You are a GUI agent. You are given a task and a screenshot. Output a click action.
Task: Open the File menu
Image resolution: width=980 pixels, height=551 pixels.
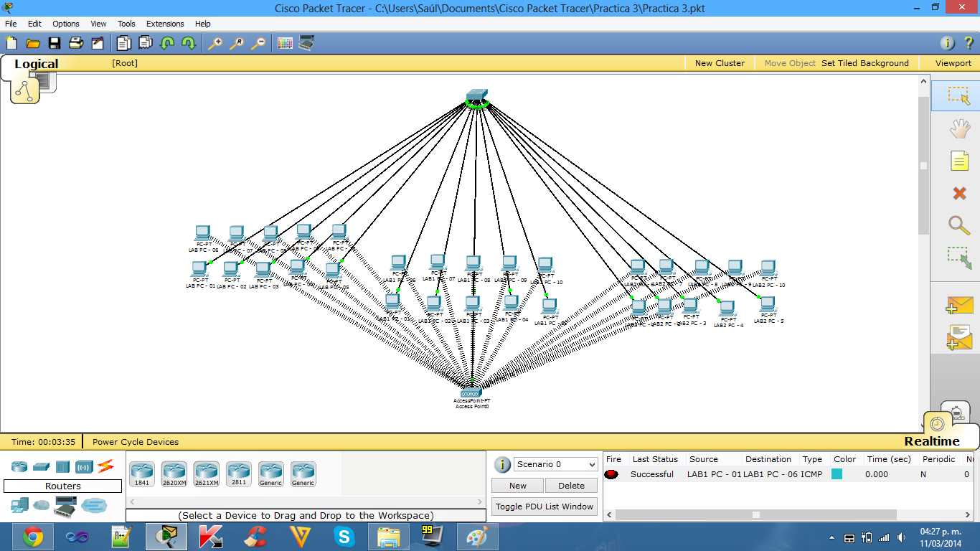11,24
